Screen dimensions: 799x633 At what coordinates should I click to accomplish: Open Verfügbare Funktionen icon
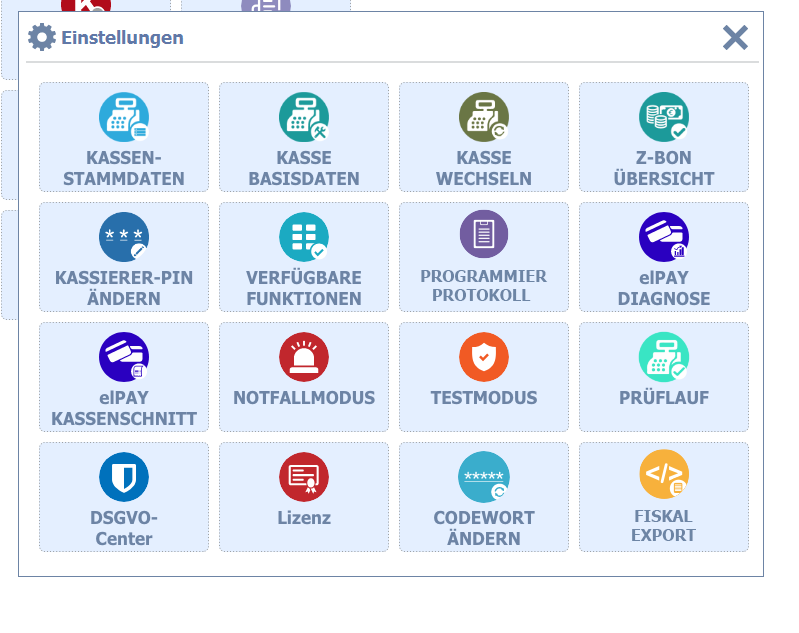(x=304, y=237)
